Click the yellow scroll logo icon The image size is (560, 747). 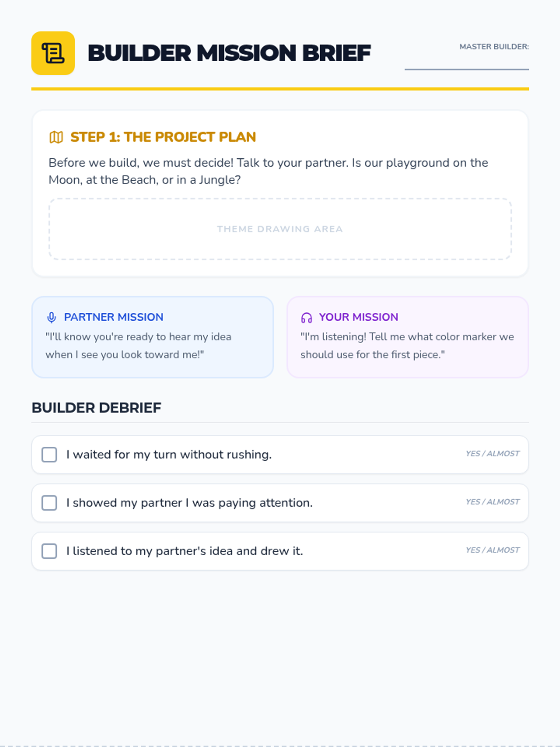[53, 53]
